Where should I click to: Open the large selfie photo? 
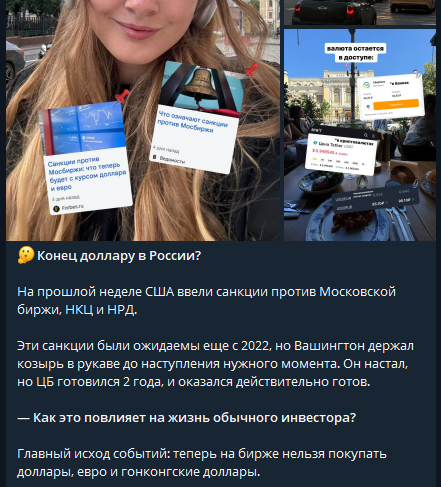click(x=143, y=120)
